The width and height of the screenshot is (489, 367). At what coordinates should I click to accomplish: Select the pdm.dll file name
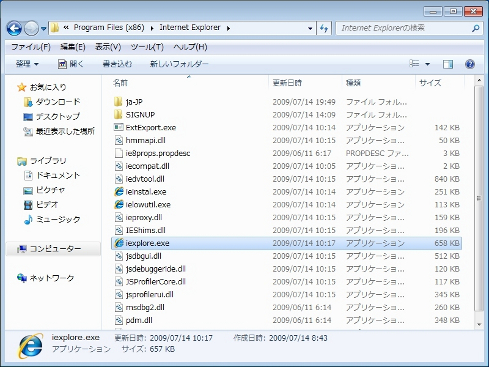click(139, 320)
